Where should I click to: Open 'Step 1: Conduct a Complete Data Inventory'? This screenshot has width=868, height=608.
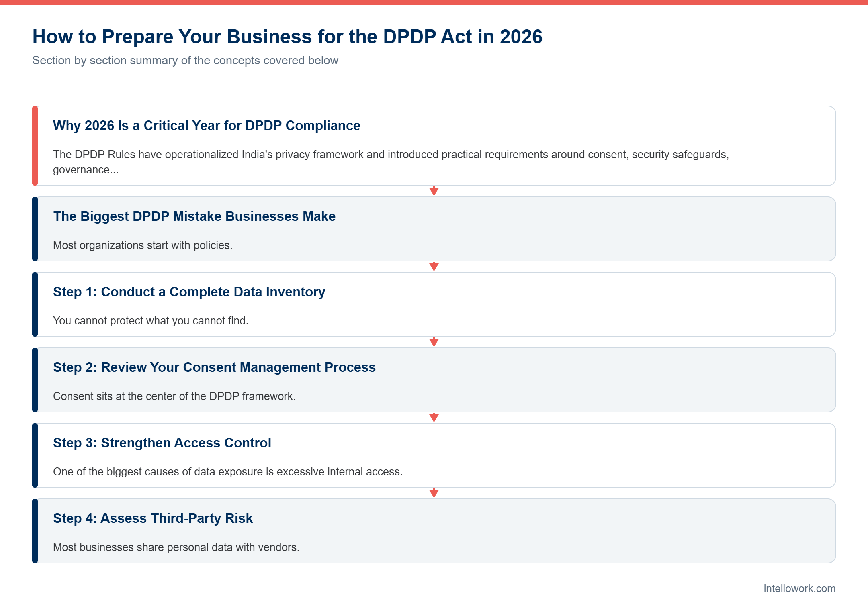(x=189, y=292)
